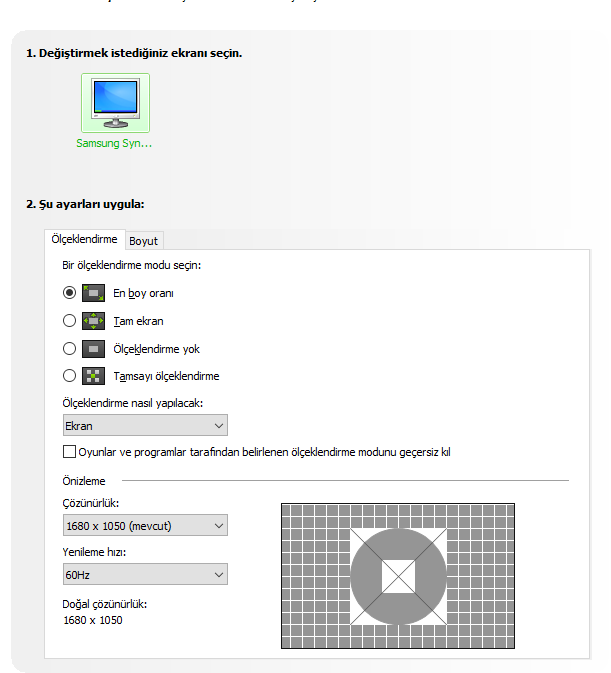This screenshot has width=611, height=673.
Task: Select the En boy oranı radio button
Action: [x=69, y=293]
